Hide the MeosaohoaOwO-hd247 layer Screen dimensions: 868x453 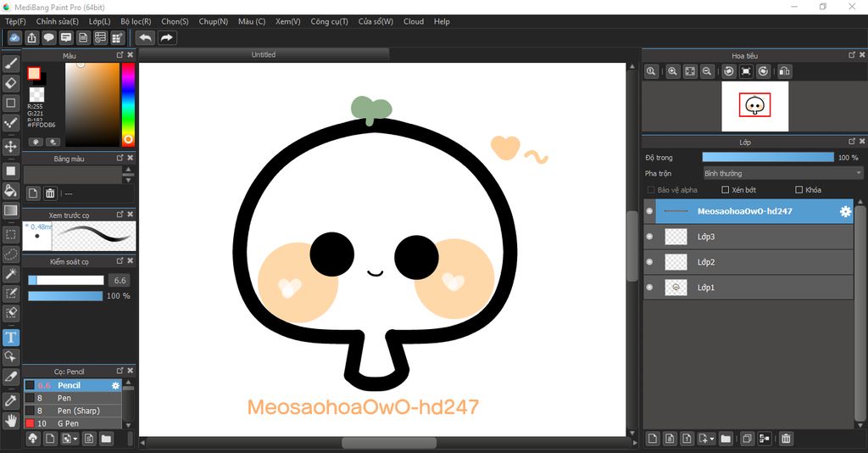pyautogui.click(x=650, y=211)
